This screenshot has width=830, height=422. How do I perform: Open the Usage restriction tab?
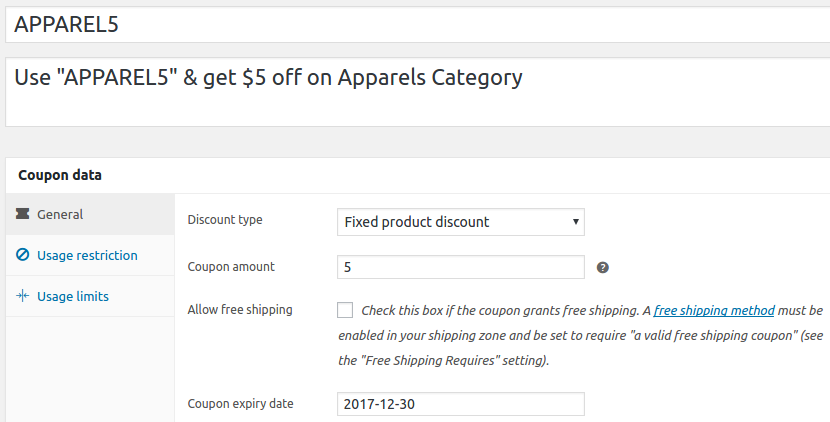tap(87, 255)
